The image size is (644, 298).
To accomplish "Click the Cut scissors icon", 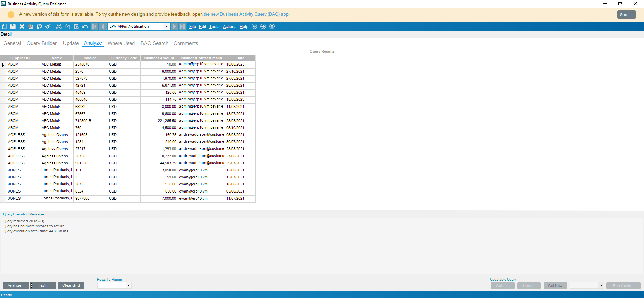I will coord(59,26).
